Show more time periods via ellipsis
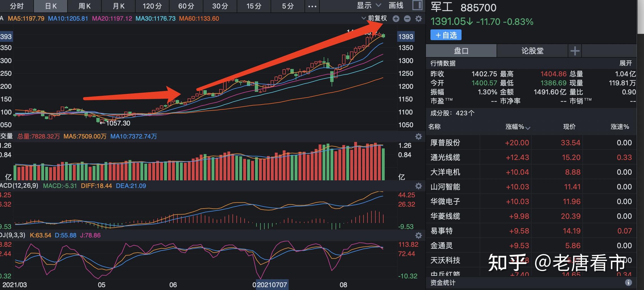 pos(312,6)
